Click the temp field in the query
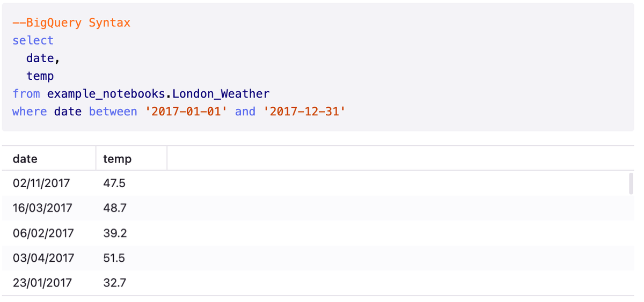The height and width of the screenshot is (302, 644). coord(40,76)
